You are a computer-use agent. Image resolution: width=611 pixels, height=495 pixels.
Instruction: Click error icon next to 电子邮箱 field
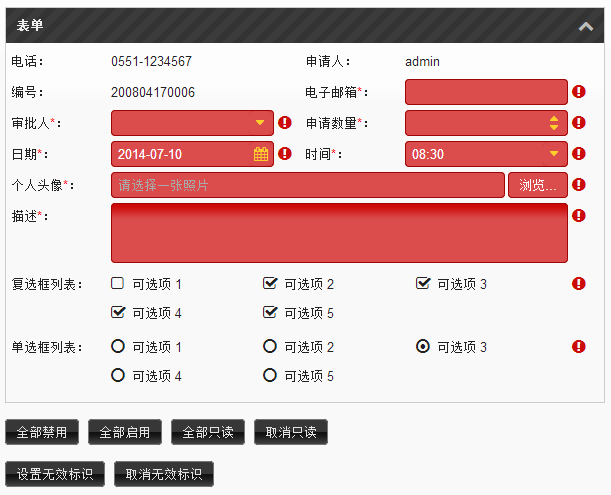579,92
